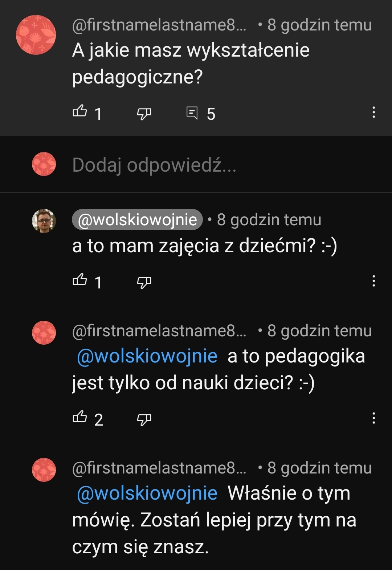Like the reply "a to mam zajęcia z dziećmi"
Image resolution: width=392 pixels, height=570 pixels.
coord(80,280)
